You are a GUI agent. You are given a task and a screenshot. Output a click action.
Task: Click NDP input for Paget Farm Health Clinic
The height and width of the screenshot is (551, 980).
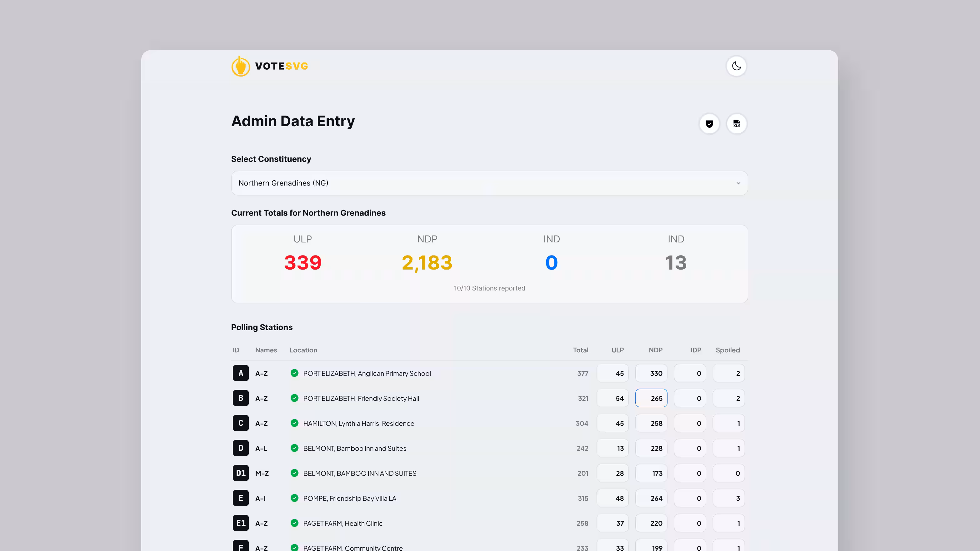651,523
